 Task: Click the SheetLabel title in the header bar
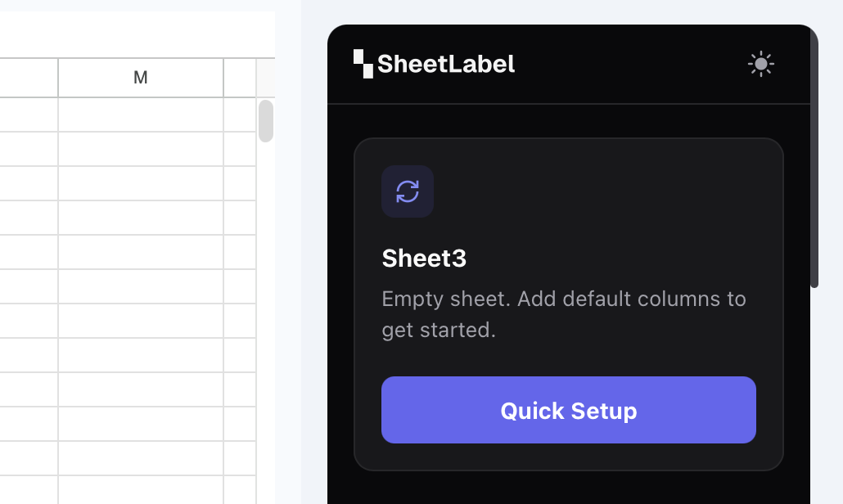pyautogui.click(x=446, y=63)
